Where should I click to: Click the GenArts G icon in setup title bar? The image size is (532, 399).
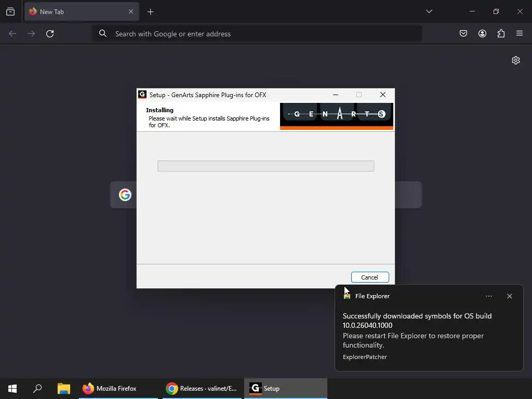[142, 95]
